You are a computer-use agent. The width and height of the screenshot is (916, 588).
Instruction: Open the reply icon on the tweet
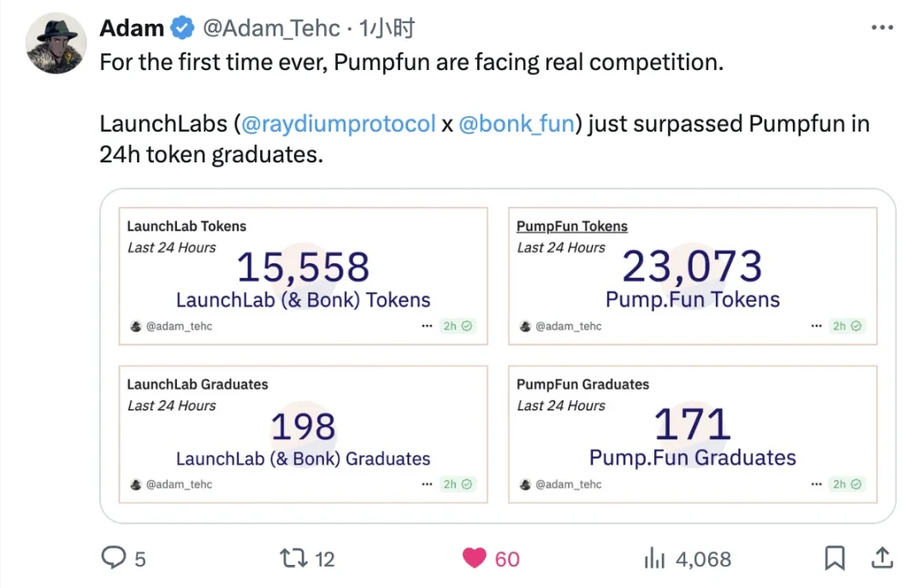(115, 558)
